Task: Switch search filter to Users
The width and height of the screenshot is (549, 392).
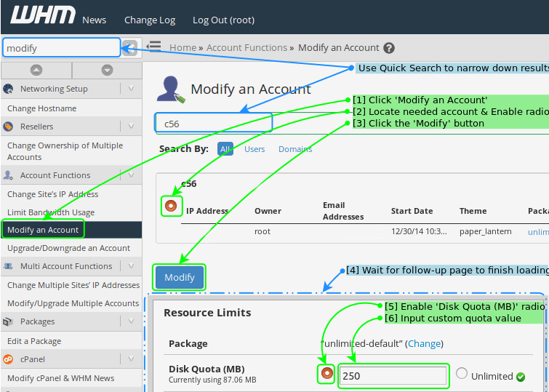Action: point(255,149)
